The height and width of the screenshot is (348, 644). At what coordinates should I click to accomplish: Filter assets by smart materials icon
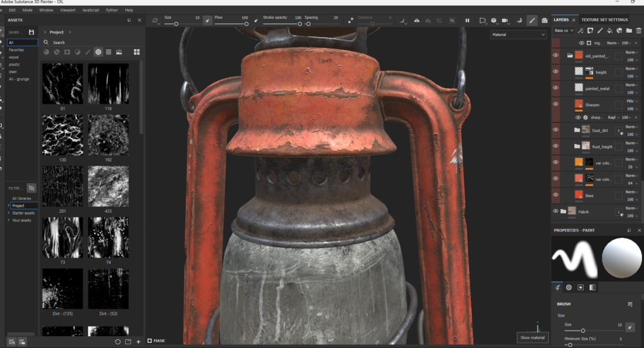pos(57,52)
